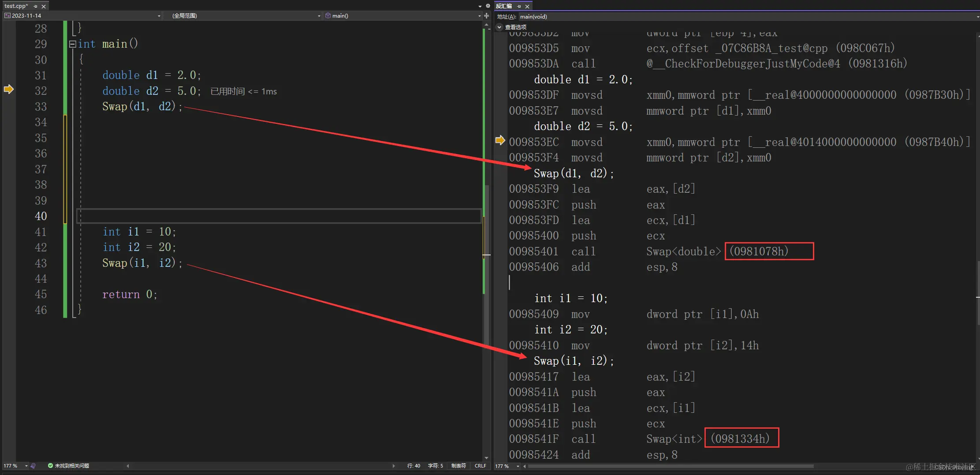980x475 pixels.
Task: Click the execution pointer arrow at line 32
Action: (x=9, y=89)
